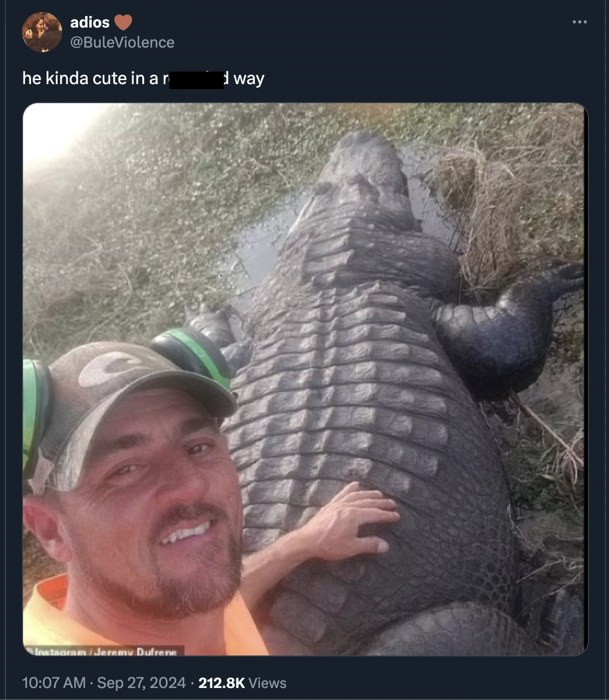Image resolution: width=609 pixels, height=700 pixels.
Task: Click the adios profile avatar
Action: coord(42,32)
